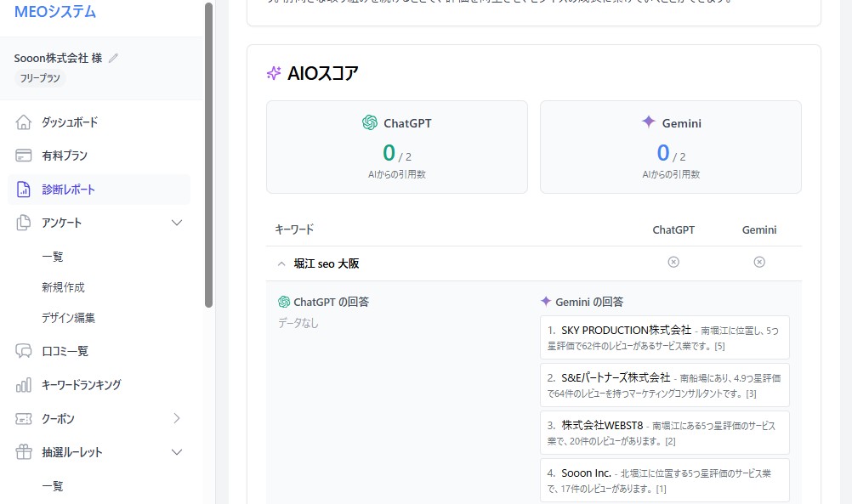The image size is (852, 504).
Task: Click the roulette icon beside 抽選ルーレット
Action: point(23,452)
